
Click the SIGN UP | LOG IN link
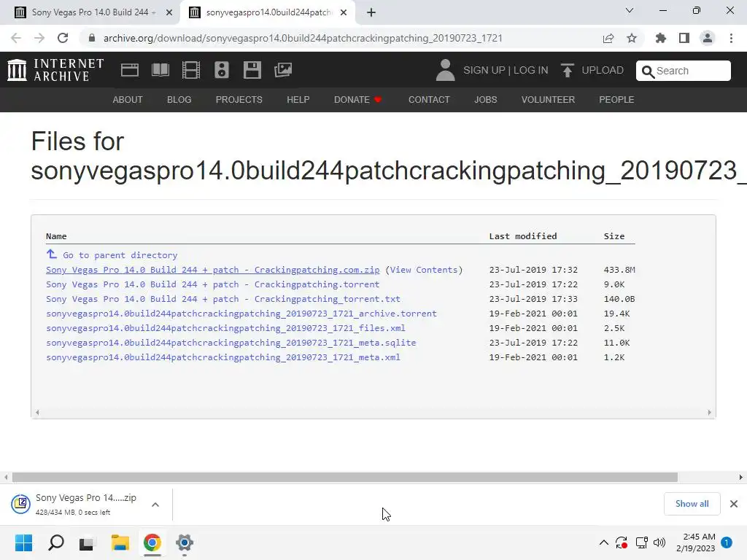coord(506,70)
